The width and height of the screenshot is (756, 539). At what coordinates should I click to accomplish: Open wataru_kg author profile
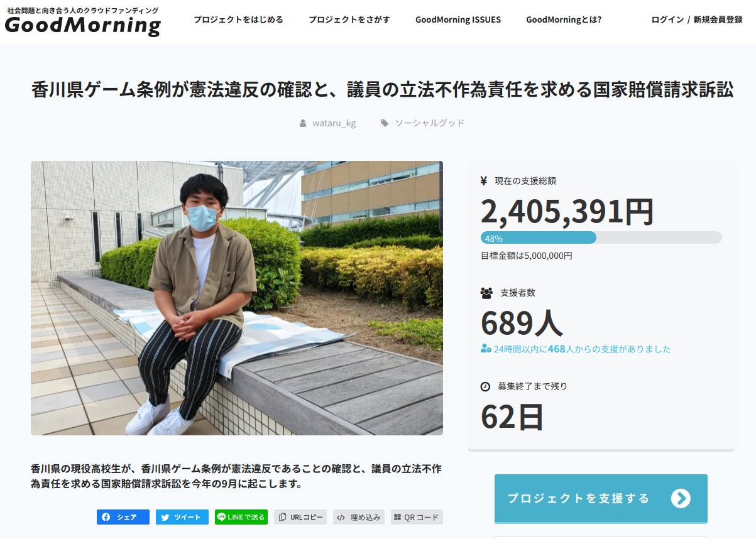(334, 123)
